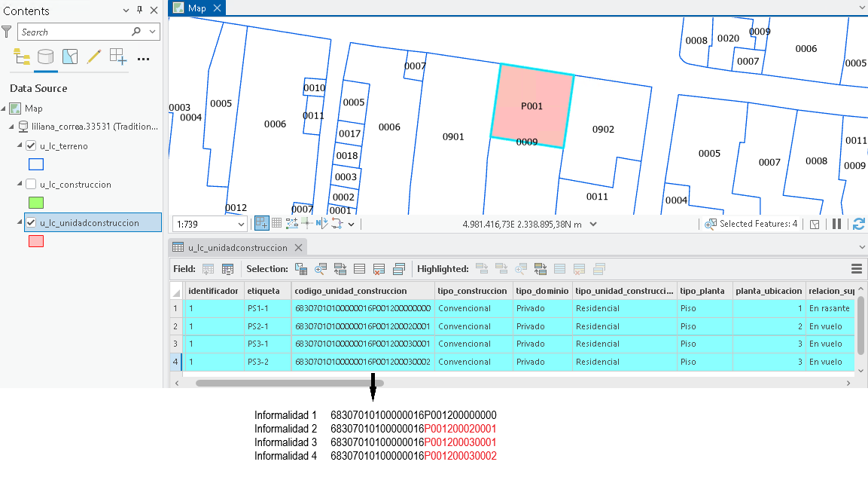Select the u_lc_unidadconstruccion table tab
This screenshot has height=480, width=868.
click(237, 248)
